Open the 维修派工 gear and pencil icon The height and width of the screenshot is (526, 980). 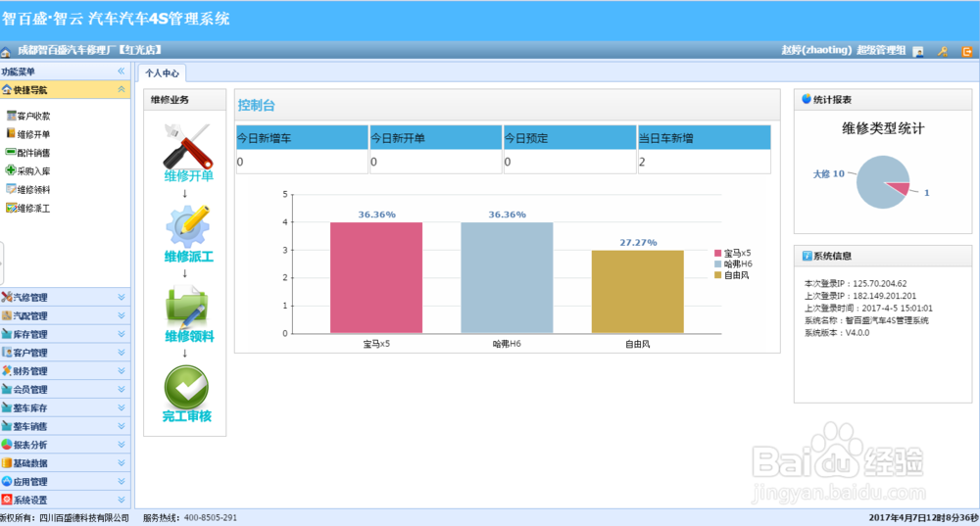tap(187, 227)
